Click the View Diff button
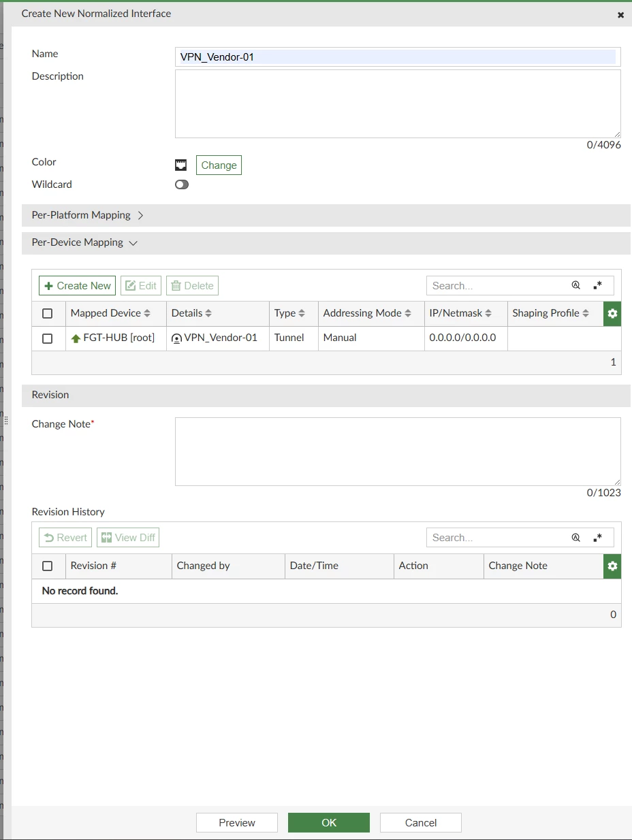The width and height of the screenshot is (632, 840). 128,538
